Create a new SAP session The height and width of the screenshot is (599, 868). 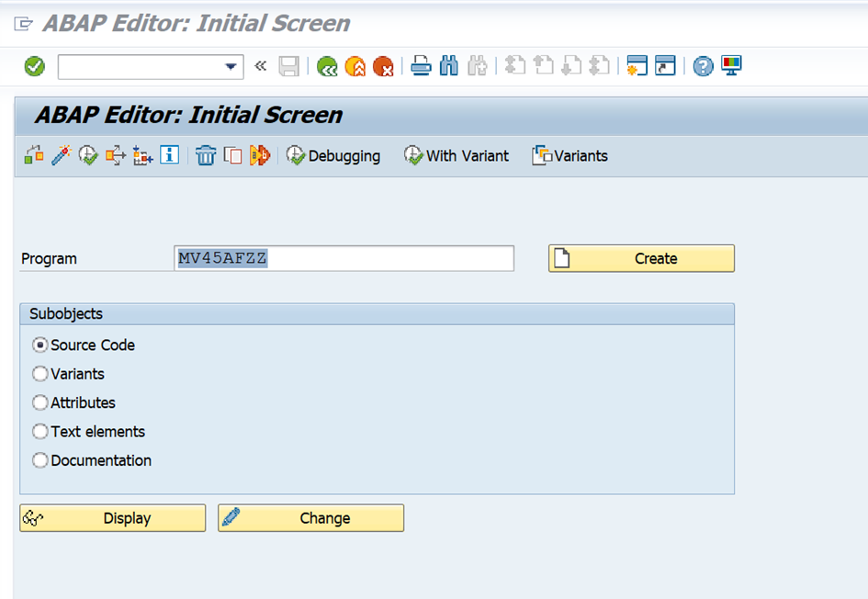pos(637,65)
